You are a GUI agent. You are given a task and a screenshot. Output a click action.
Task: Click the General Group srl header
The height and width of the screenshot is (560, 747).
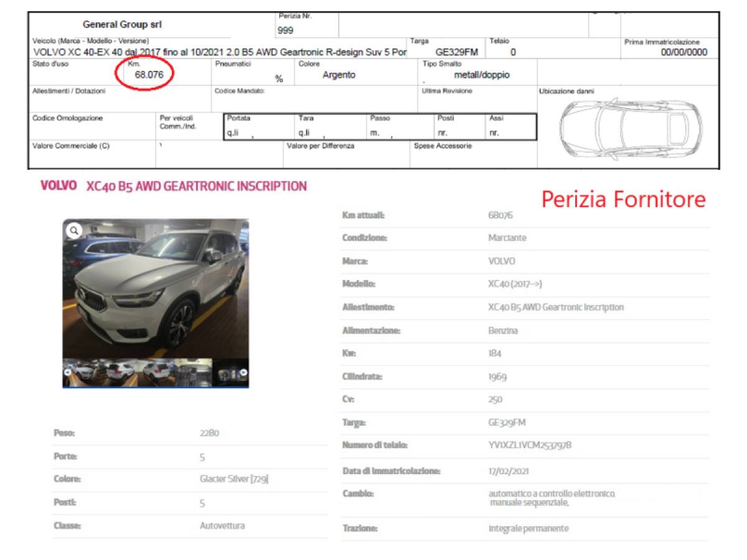(x=121, y=24)
